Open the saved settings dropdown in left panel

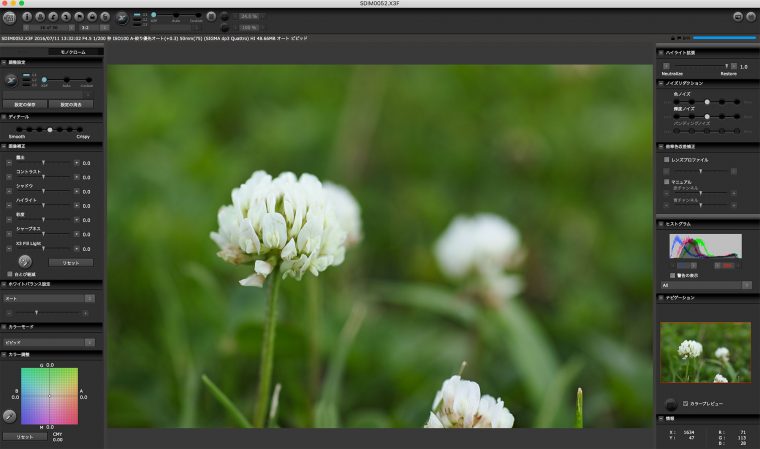tap(48, 95)
